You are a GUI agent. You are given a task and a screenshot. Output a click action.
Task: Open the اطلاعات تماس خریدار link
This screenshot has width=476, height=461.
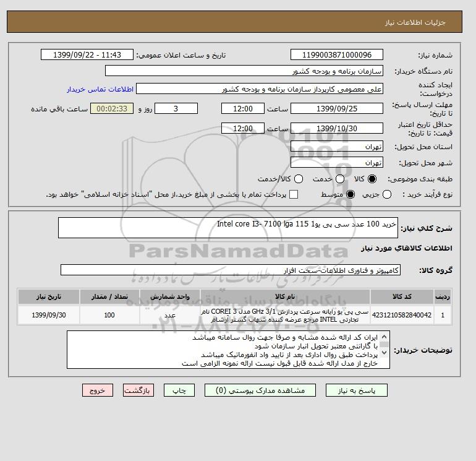pyautogui.click(x=100, y=89)
